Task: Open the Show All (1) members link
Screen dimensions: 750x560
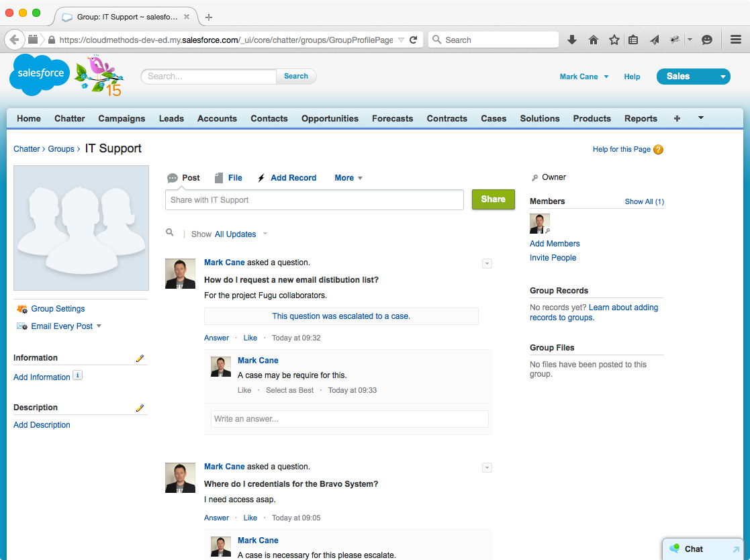Action: (645, 201)
